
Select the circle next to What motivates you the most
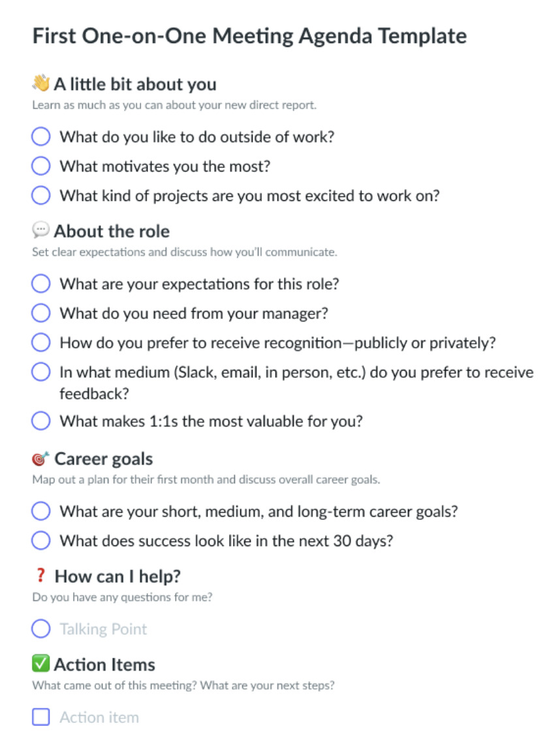40,166
